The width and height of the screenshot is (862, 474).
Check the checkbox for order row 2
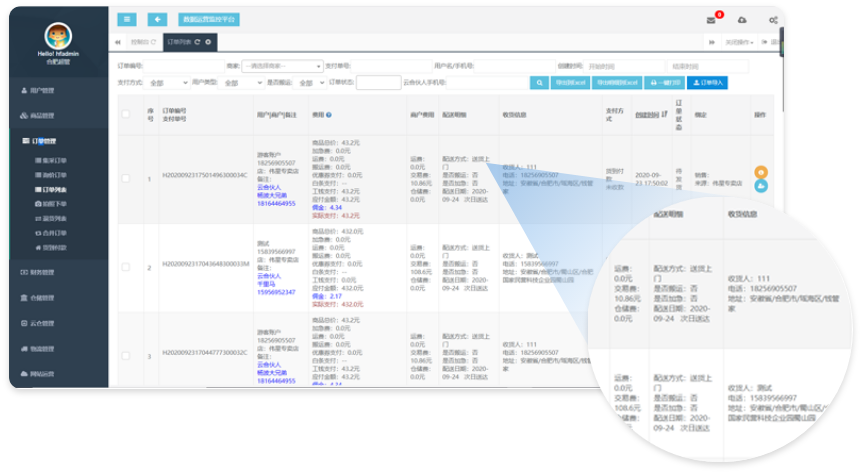coord(126,267)
